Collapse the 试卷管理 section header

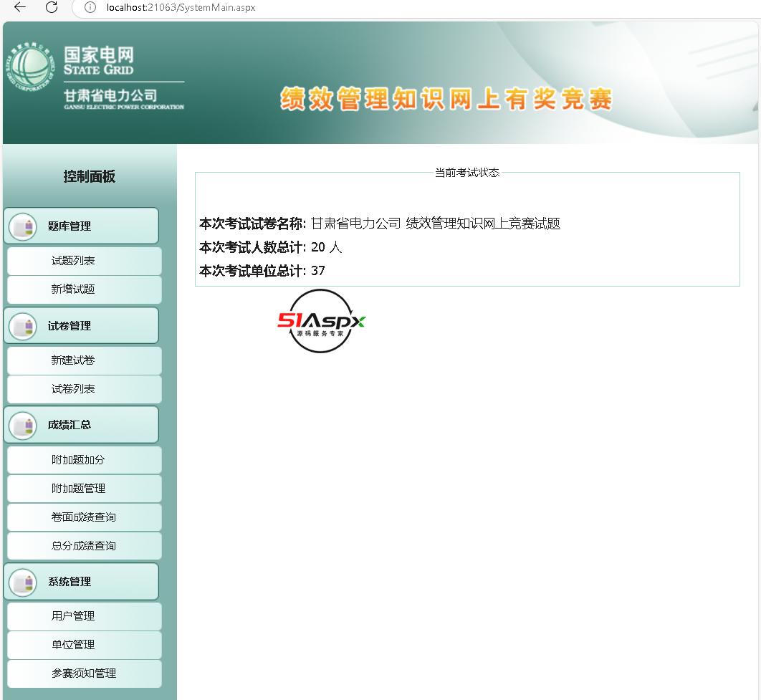click(x=81, y=325)
